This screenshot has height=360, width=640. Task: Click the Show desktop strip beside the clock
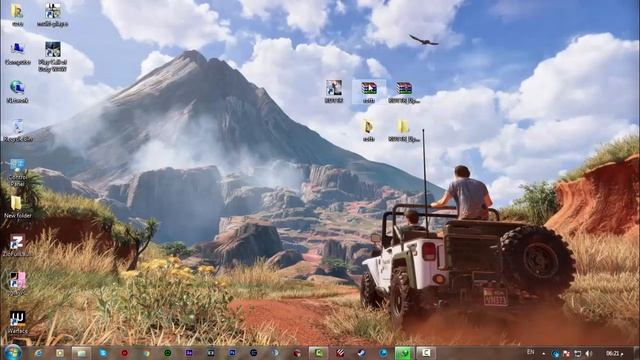[637, 353]
